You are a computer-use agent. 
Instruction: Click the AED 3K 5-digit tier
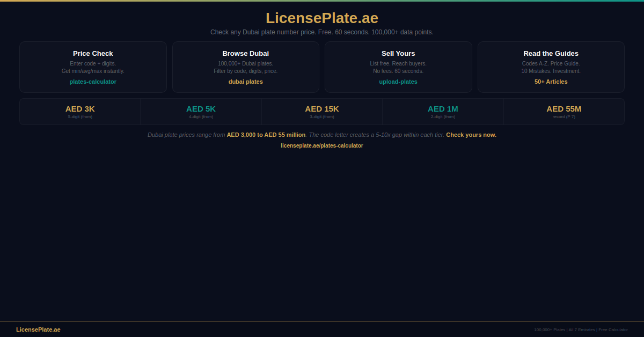[x=80, y=111]
